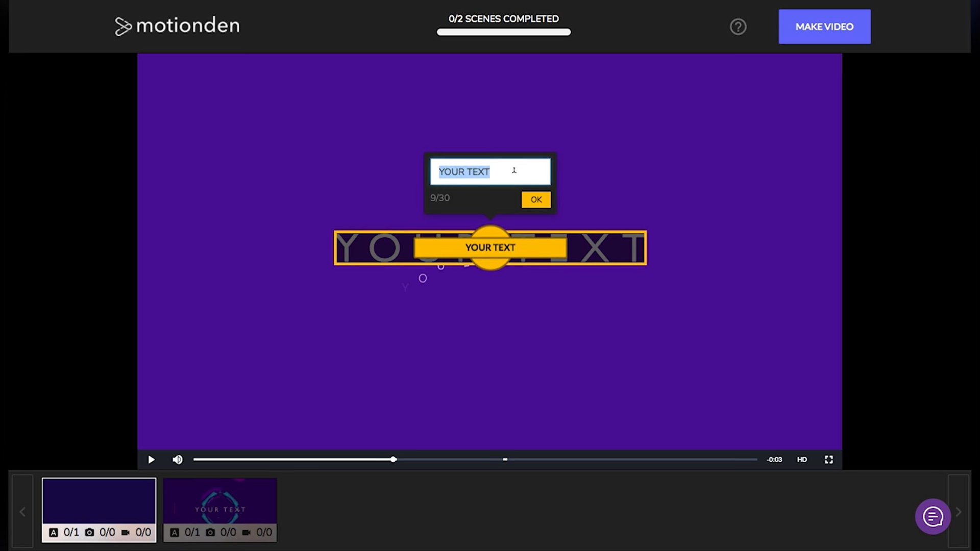This screenshot has height=551, width=980.
Task: Click the video progress slider handle
Action: pos(394,460)
